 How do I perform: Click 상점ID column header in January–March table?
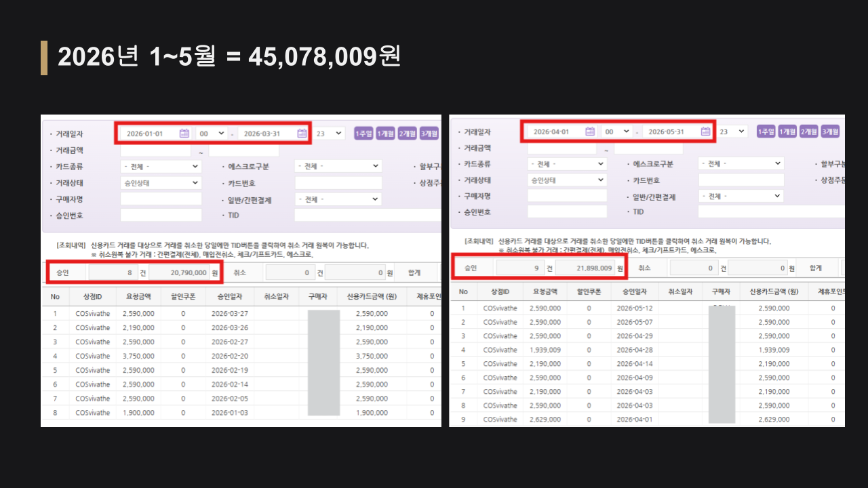92,297
